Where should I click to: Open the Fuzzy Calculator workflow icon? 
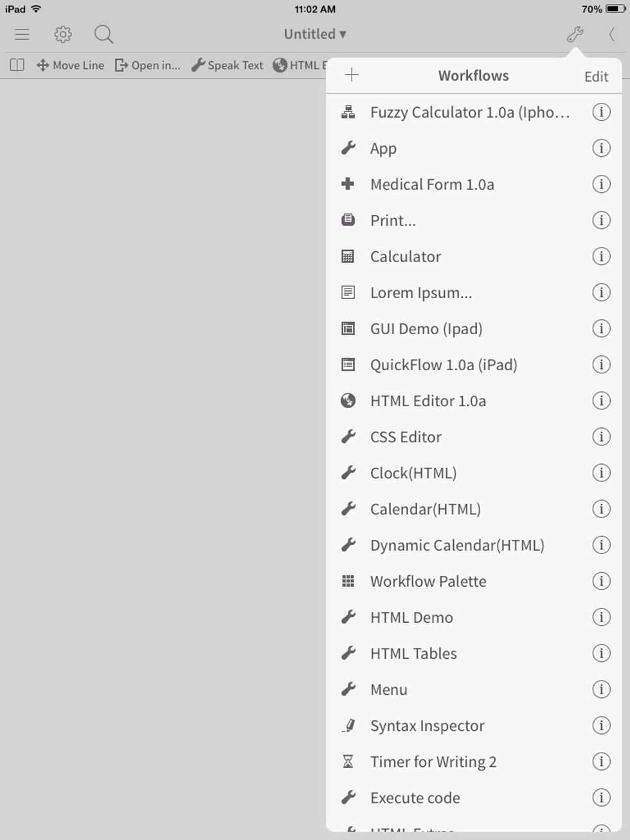coord(348,111)
